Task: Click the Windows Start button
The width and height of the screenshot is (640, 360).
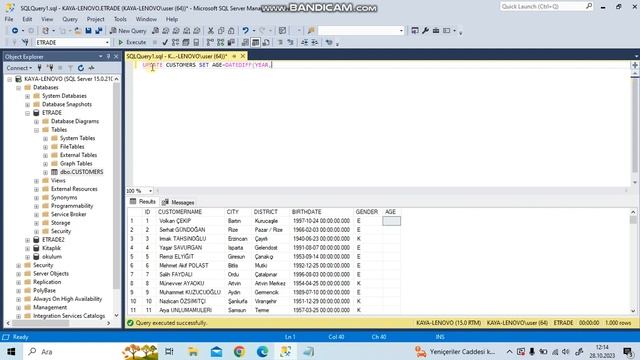Action: coord(11,351)
